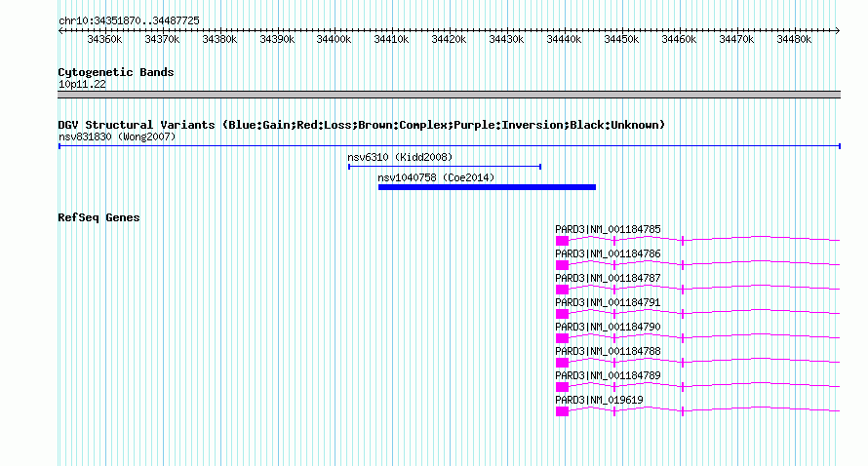The image size is (868, 466).
Task: Open variant label nsv1040758 (Coe2014)
Action: [436, 177]
